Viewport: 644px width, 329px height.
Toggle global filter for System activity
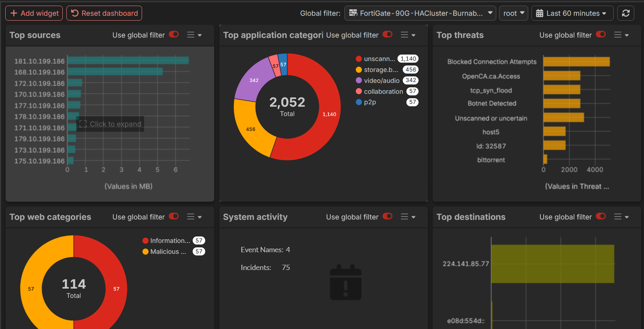388,217
